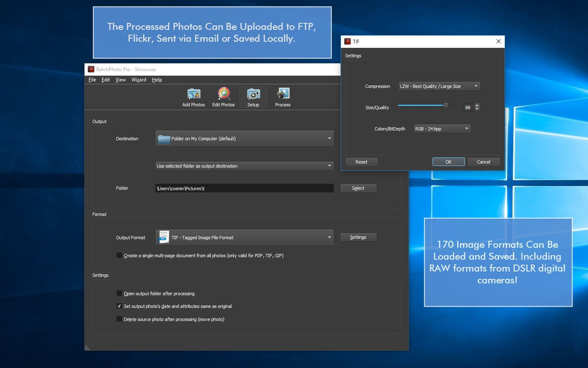
Task: Open the 'Use selected folder as output destination' dropdown
Action: (x=244, y=166)
